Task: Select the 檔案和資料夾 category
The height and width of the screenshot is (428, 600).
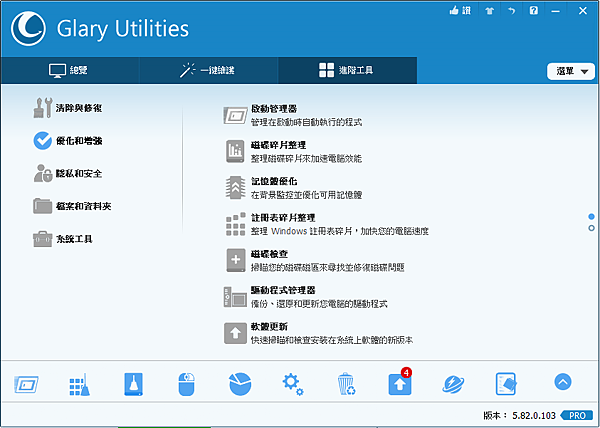Action: pos(72,207)
